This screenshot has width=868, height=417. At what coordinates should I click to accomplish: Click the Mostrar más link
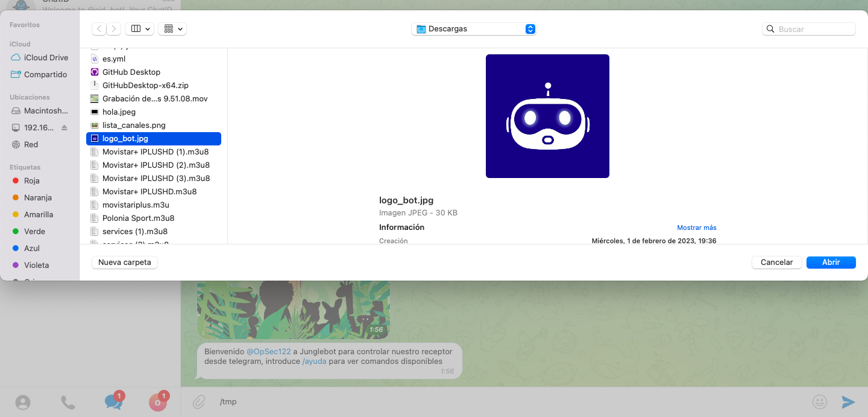pyautogui.click(x=696, y=228)
